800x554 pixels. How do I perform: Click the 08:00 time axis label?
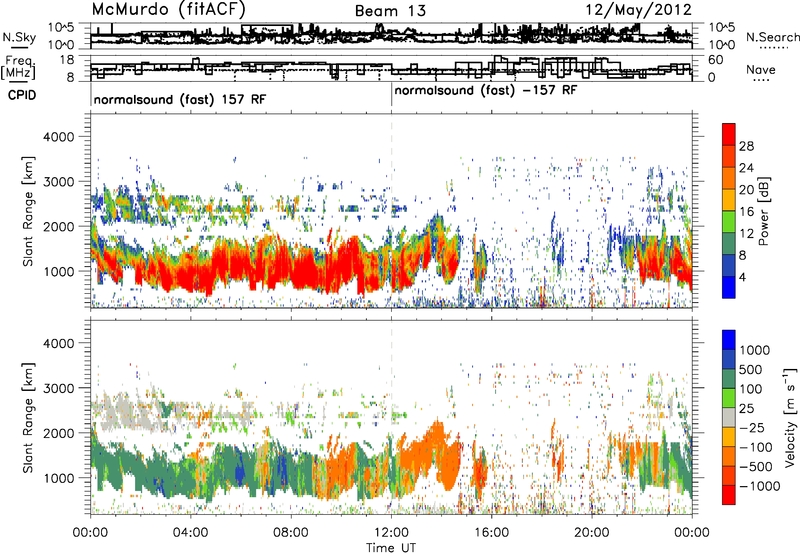[x=290, y=533]
